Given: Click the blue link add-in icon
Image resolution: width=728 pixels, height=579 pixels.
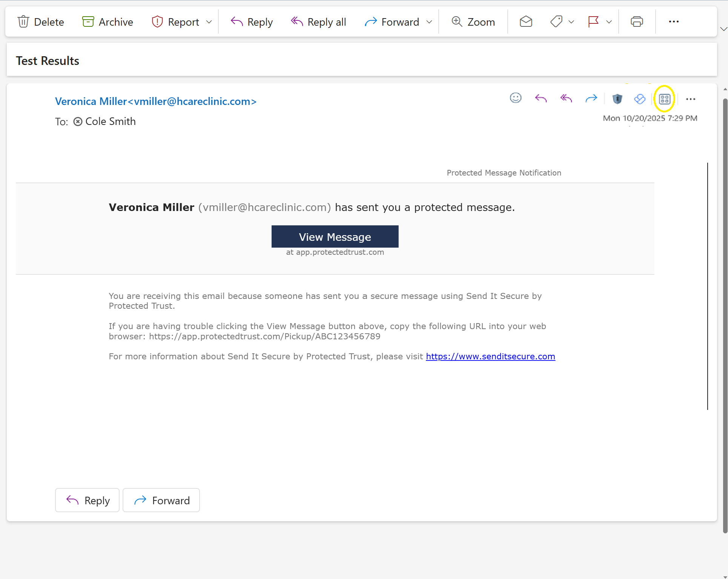Looking at the screenshot, I should (x=640, y=99).
